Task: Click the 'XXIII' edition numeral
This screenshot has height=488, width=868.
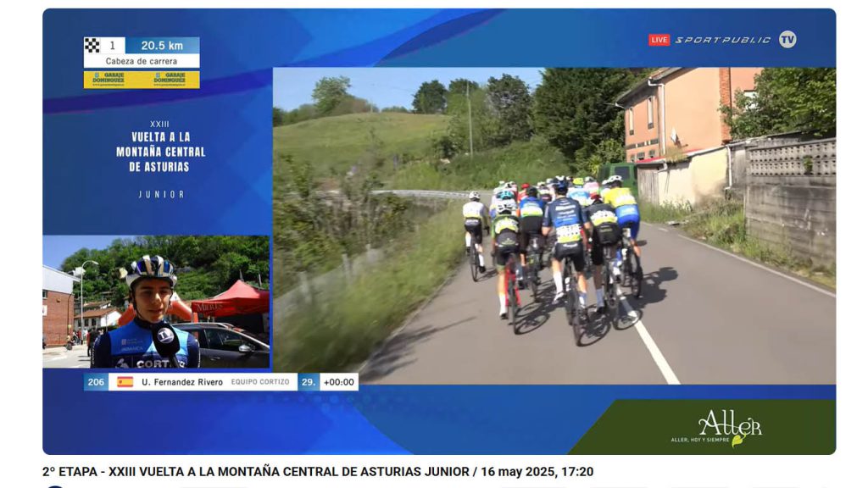Action: tap(159, 124)
